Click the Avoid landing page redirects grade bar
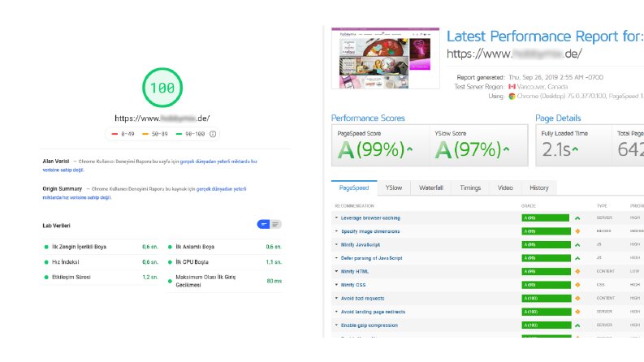 click(x=547, y=312)
